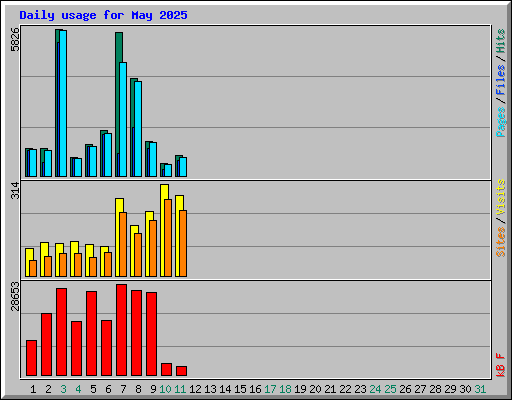The height and width of the screenshot is (400, 512).
Task: Select day '28' on the x-axis
Action: (x=435, y=389)
